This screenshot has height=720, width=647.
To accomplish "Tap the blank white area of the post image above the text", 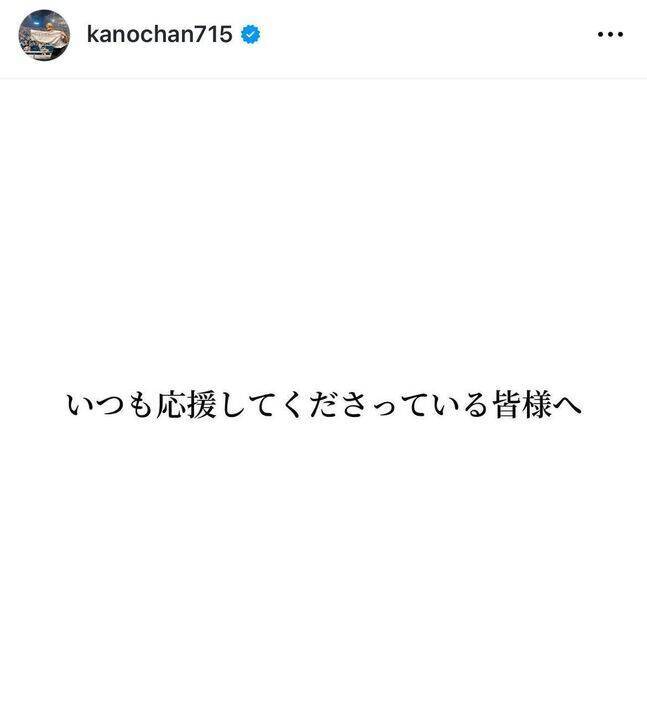I will tap(324, 230).
